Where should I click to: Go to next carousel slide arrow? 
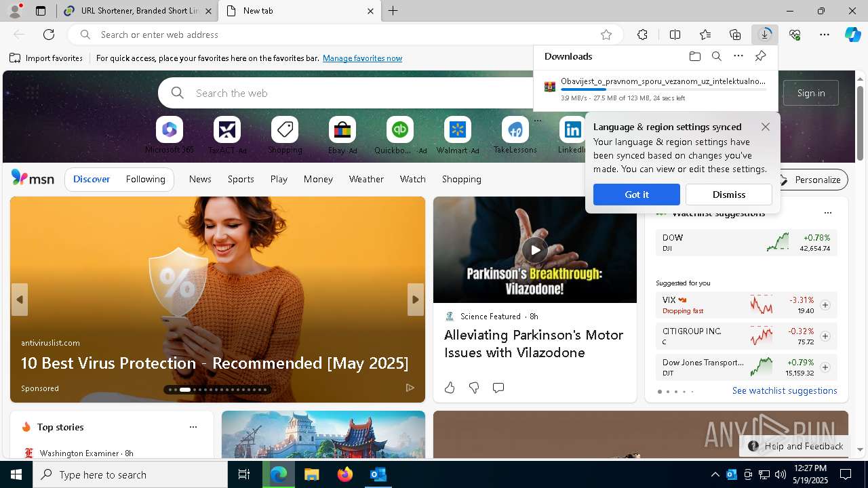416,300
